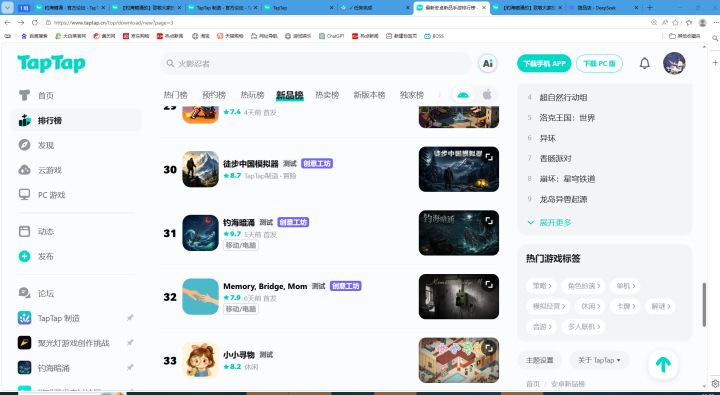Open TapTap 制造 sidebar icon
Screen dimensions: 720x395
[x=24, y=318]
